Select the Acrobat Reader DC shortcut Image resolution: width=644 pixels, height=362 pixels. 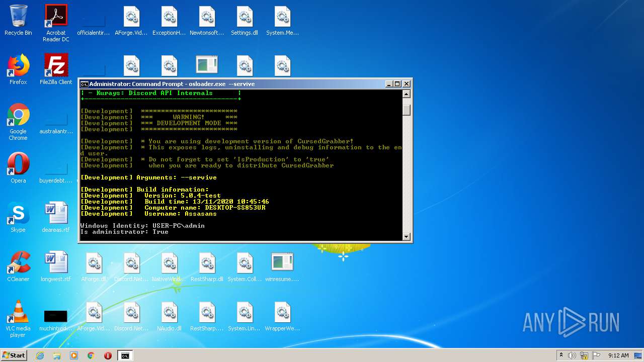pyautogui.click(x=56, y=23)
